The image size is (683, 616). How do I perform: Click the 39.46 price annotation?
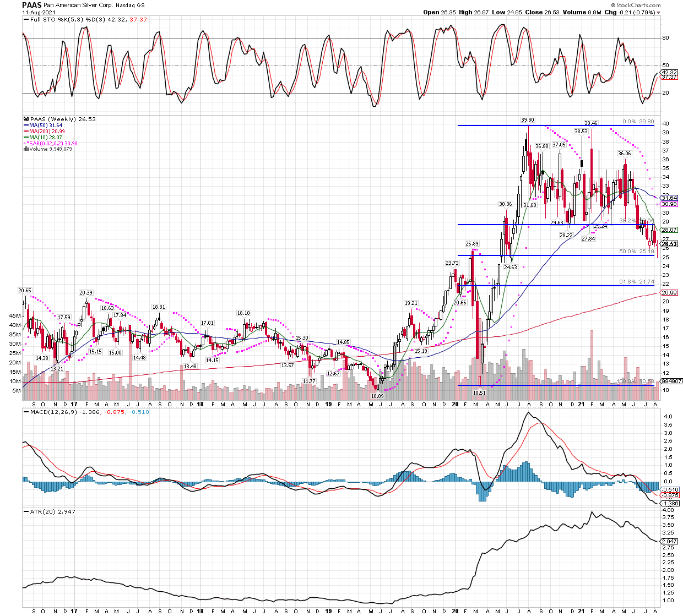coord(591,123)
